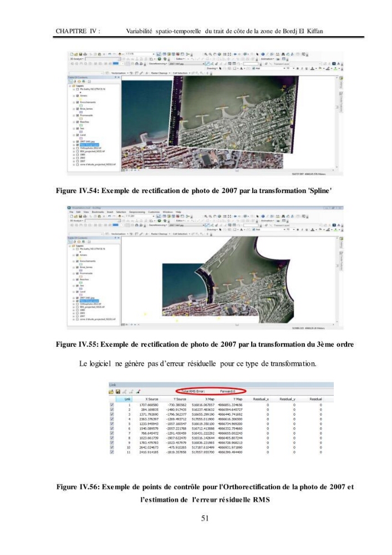Viewport: 392px width, 555px height.
Task: Uncheck link 11 in the Link table
Action: (111, 452)
